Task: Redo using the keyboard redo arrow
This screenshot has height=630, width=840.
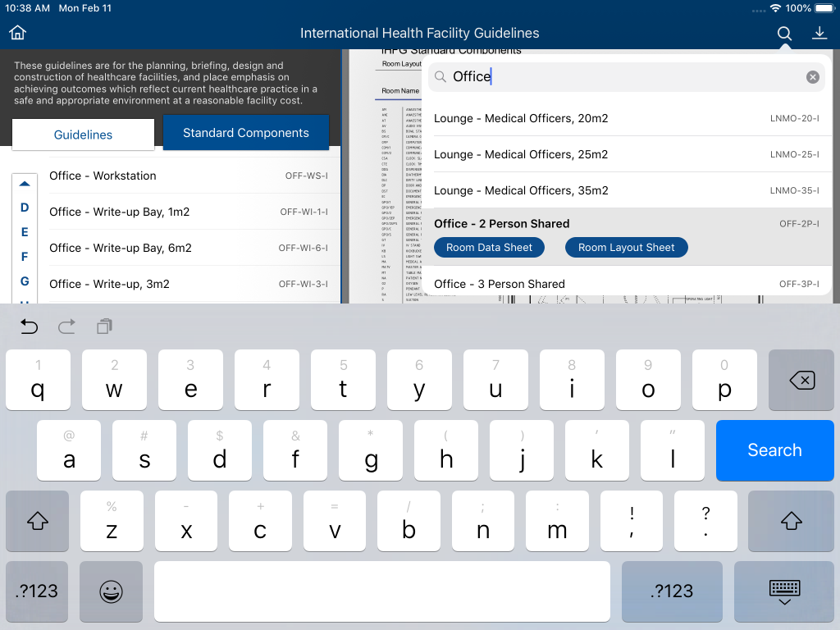Action: coord(66,326)
